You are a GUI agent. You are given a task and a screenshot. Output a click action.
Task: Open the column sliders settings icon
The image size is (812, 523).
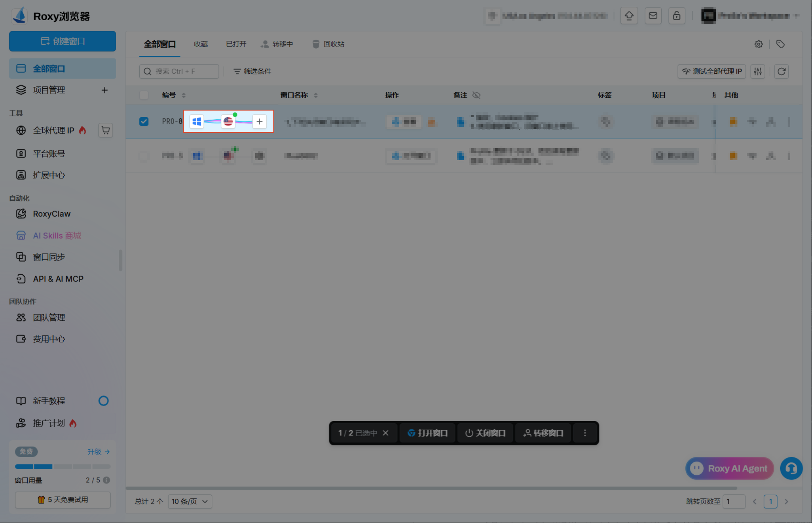click(x=758, y=71)
